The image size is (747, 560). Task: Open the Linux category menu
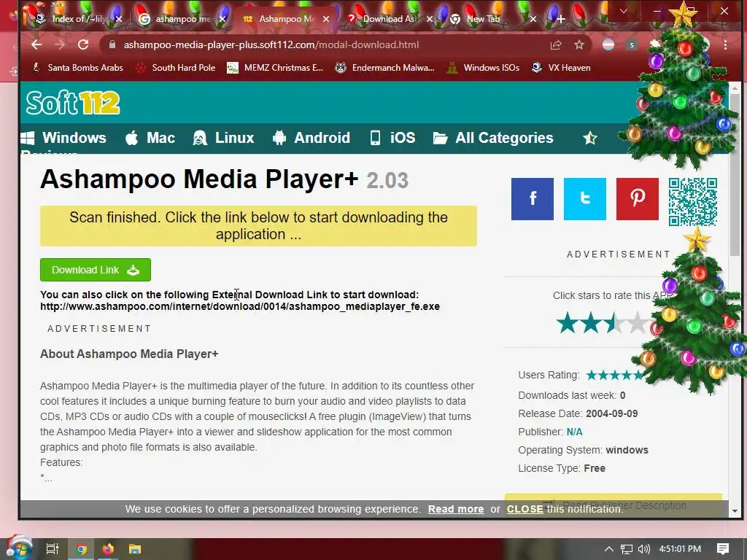223,138
